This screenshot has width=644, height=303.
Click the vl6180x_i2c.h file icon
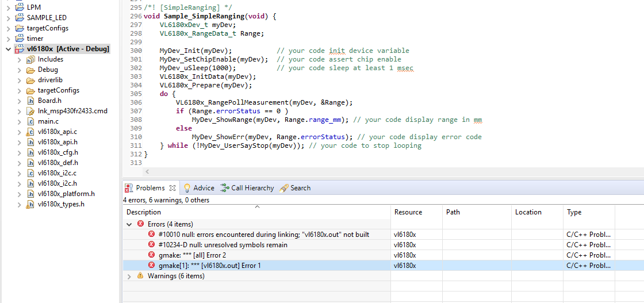click(30, 183)
